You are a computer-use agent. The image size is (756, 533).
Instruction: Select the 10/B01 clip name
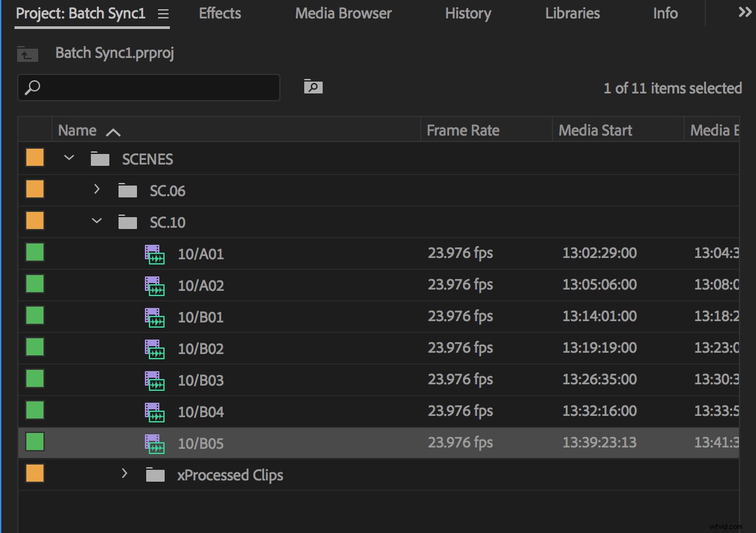[x=201, y=317]
